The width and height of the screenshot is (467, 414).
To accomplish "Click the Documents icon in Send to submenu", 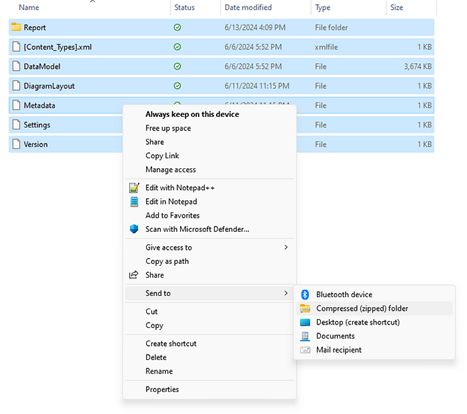I will 305,336.
